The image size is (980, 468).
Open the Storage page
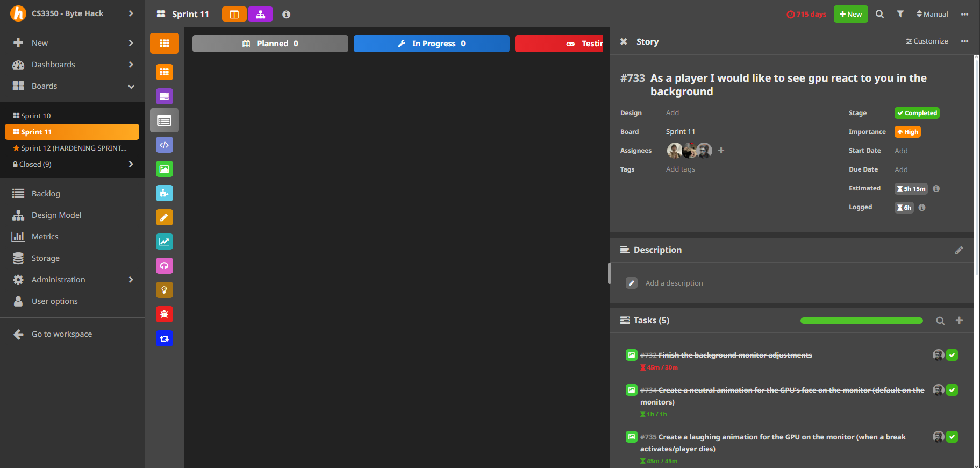pos(45,258)
